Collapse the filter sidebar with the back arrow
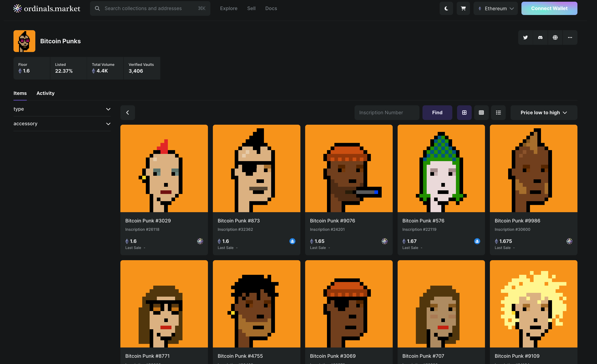Screen dimensions: 597x364 pos(127,113)
